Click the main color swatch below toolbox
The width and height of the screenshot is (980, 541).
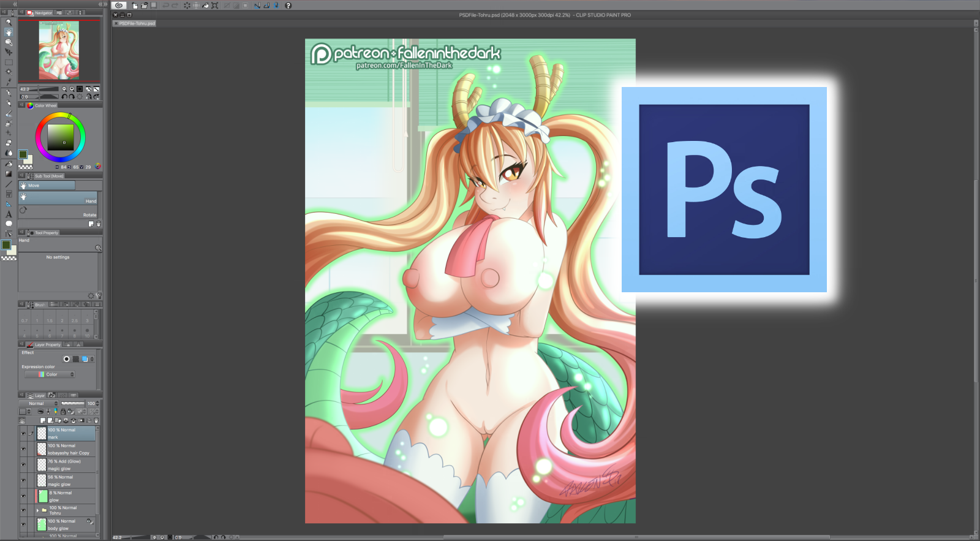[x=6, y=245]
